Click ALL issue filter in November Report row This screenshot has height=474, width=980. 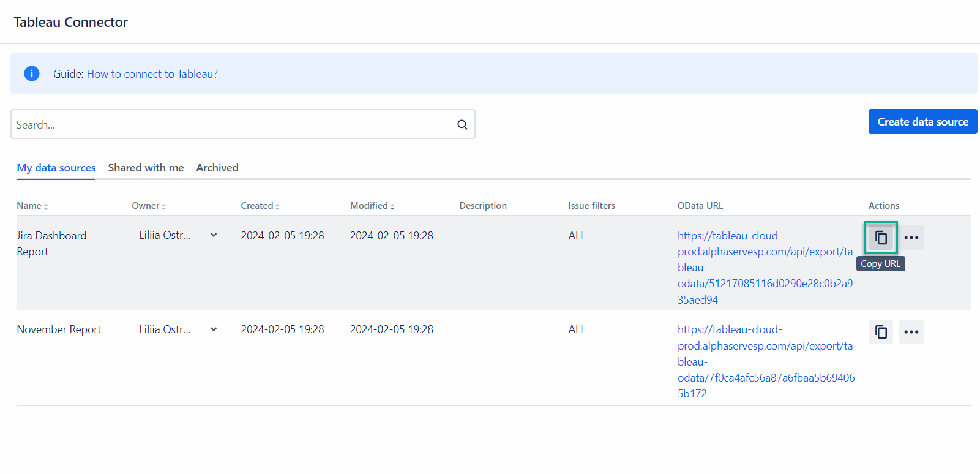pyautogui.click(x=577, y=329)
